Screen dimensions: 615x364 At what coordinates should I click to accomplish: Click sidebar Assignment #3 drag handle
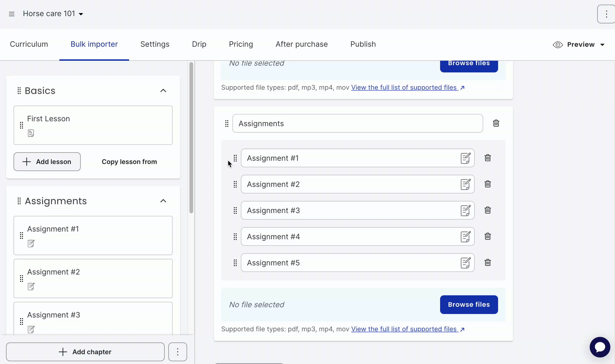pyautogui.click(x=21, y=321)
